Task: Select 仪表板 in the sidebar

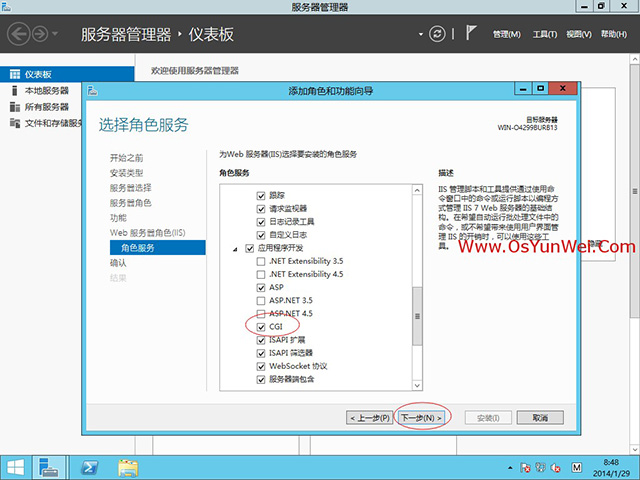Action: (67, 74)
